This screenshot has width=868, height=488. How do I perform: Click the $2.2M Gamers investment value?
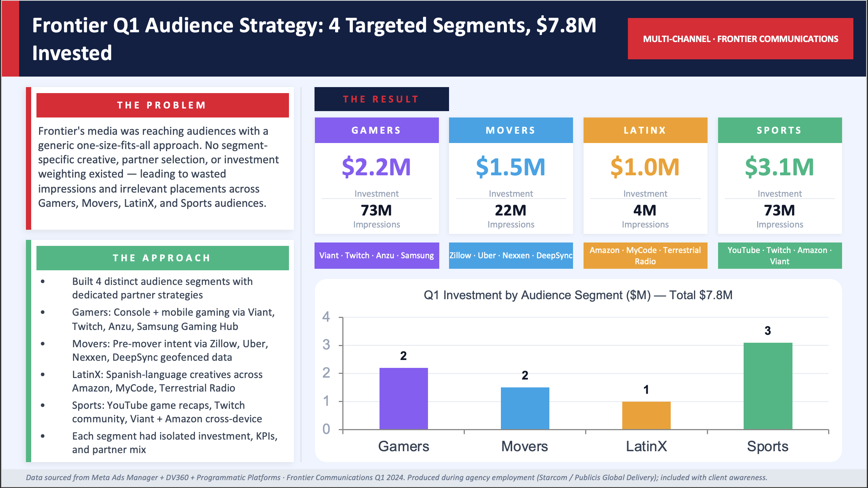[x=377, y=167]
